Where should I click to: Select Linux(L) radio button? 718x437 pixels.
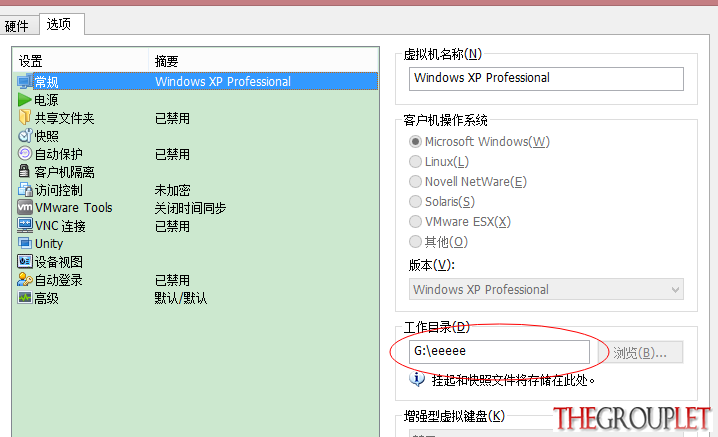point(415,161)
